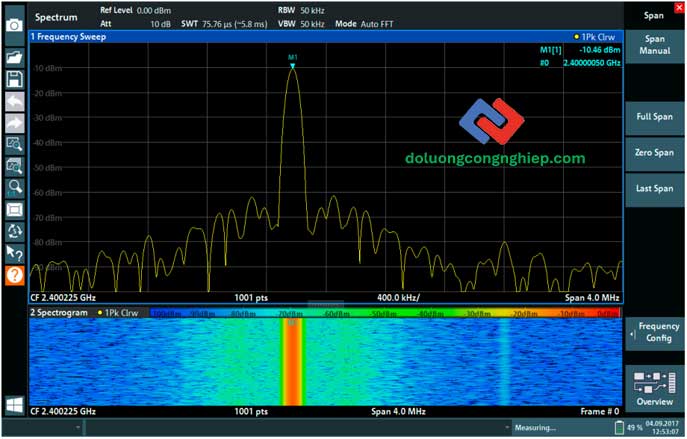Save settings with the floppy disk icon
Image resolution: width=687 pixels, height=439 pixels.
click(x=14, y=79)
